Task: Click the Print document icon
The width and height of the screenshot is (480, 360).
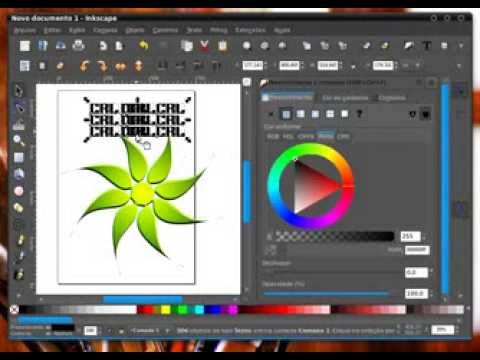Action: click(78, 45)
